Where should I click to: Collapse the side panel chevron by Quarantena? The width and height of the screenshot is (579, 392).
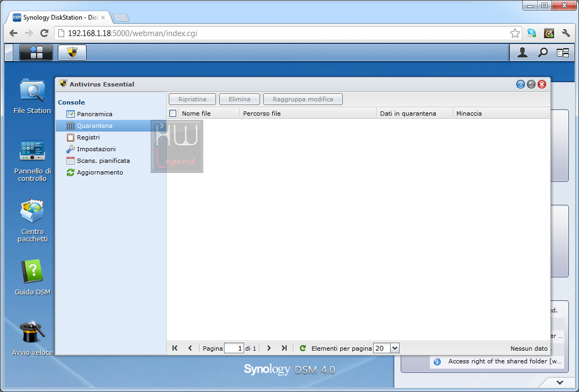pyautogui.click(x=161, y=126)
